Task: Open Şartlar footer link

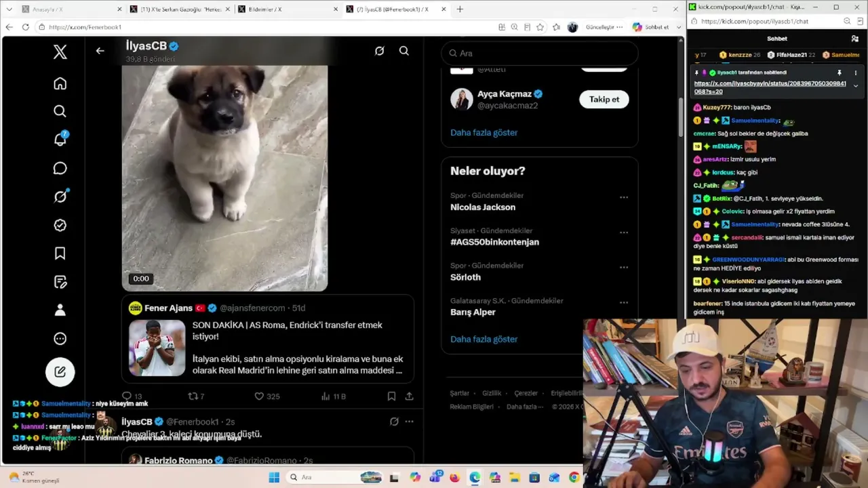Action: coord(460,393)
